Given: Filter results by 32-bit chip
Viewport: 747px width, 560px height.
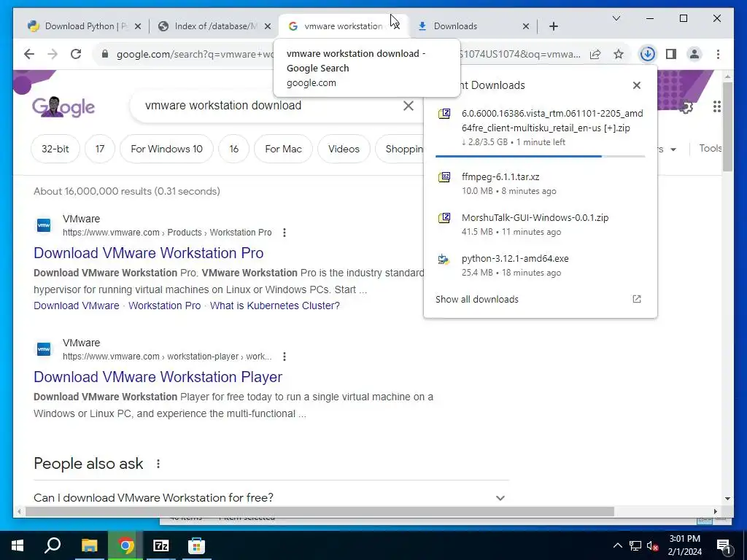Looking at the screenshot, I should (x=55, y=149).
